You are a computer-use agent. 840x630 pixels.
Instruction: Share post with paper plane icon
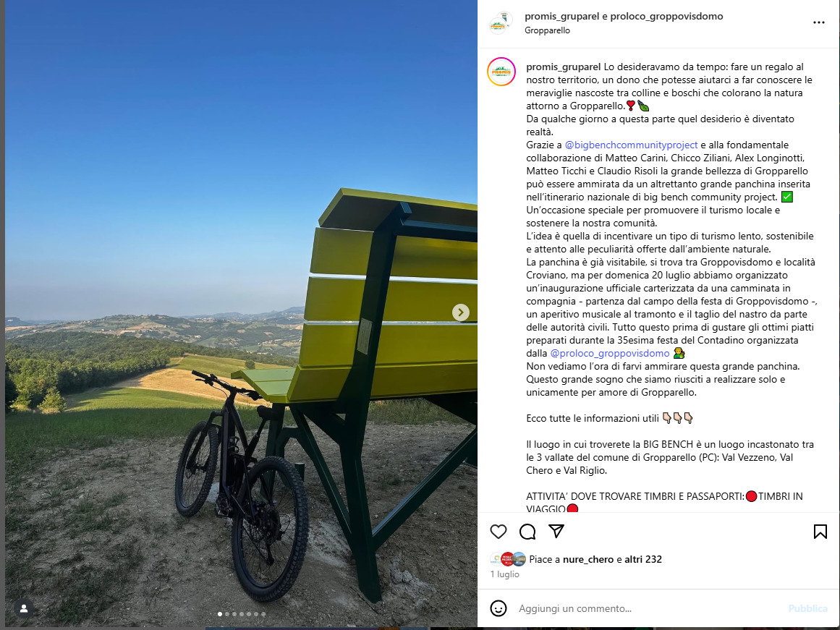click(x=556, y=531)
